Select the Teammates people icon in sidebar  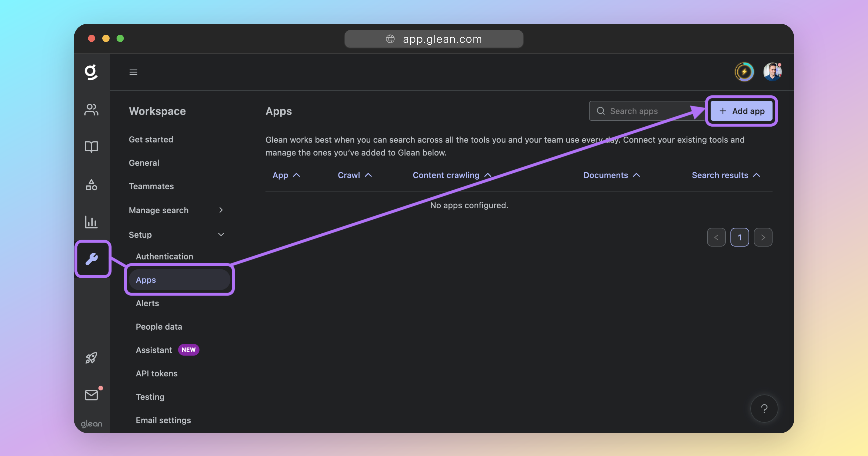point(91,110)
